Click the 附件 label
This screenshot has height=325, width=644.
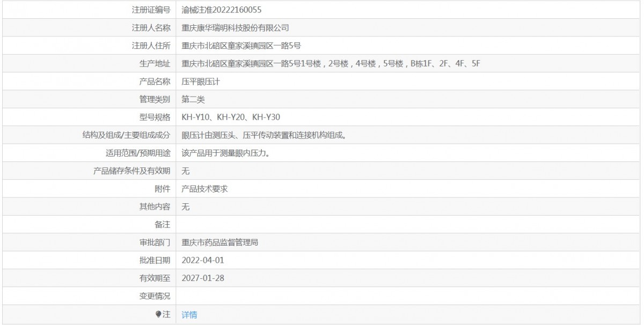point(163,189)
